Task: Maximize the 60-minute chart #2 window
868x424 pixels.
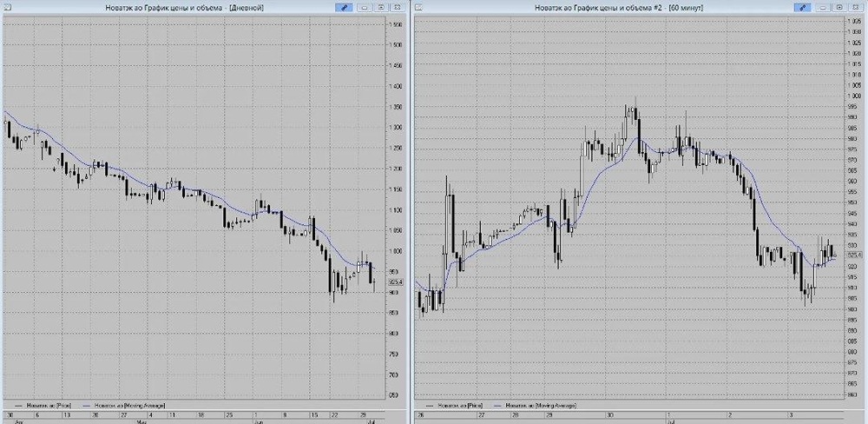Action: [x=839, y=8]
